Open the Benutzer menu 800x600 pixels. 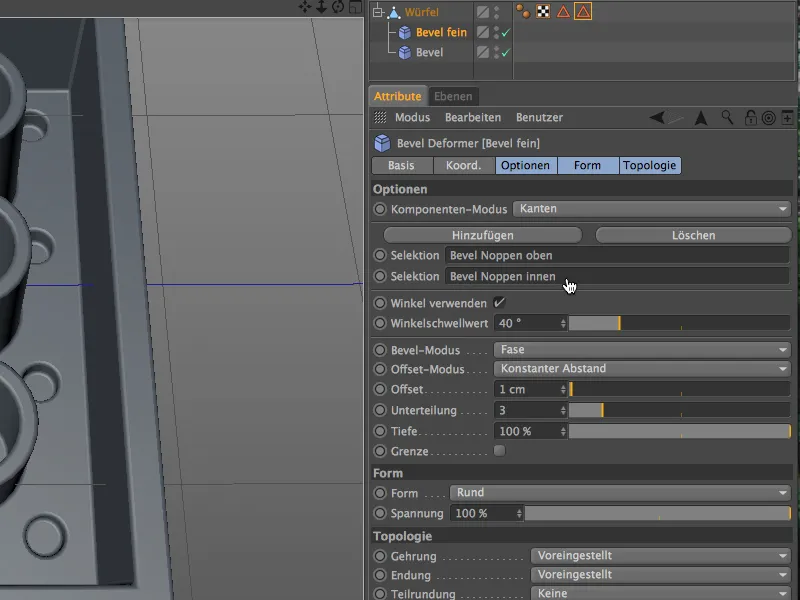[539, 117]
